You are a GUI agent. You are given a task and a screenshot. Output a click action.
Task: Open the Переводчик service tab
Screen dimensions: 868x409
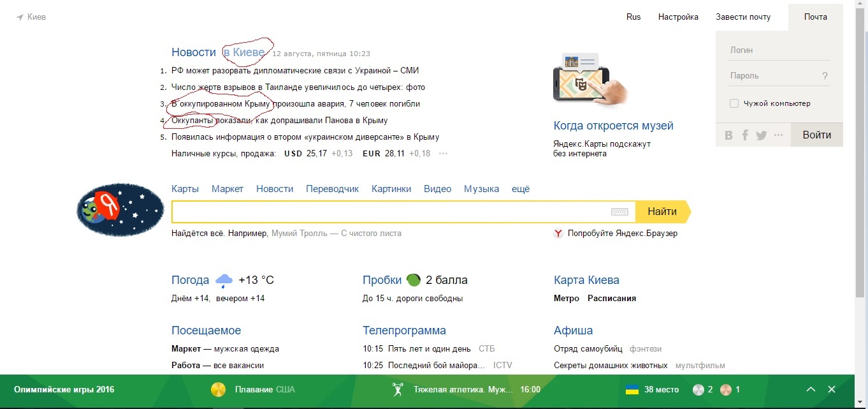(x=332, y=189)
